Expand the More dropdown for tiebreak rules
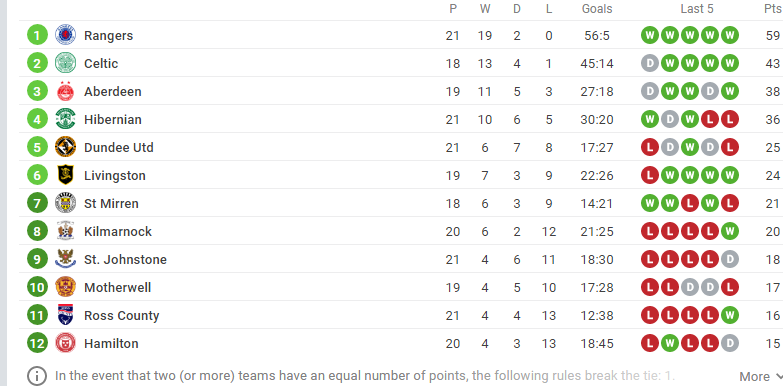The image size is (783, 386). click(x=761, y=377)
